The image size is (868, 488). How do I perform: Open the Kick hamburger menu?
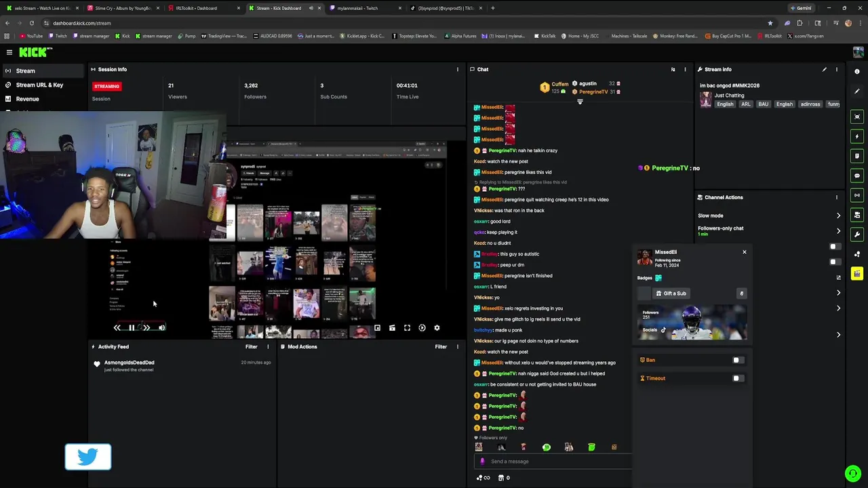(9, 52)
